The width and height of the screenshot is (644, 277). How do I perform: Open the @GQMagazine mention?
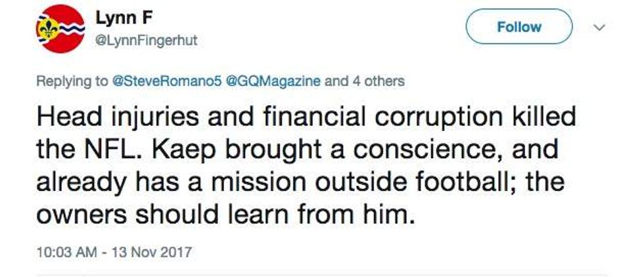(x=273, y=81)
